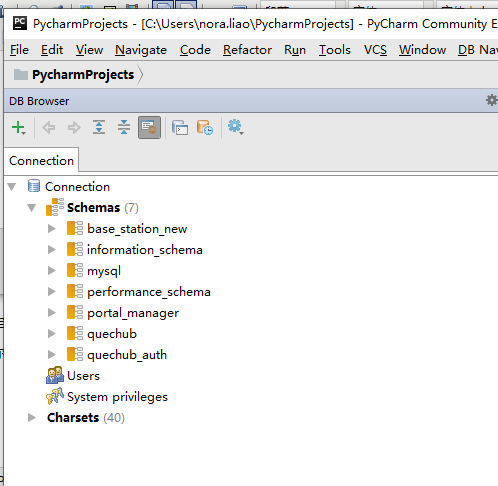Open the Edit menu
This screenshot has width=498, height=486.
[52, 50]
